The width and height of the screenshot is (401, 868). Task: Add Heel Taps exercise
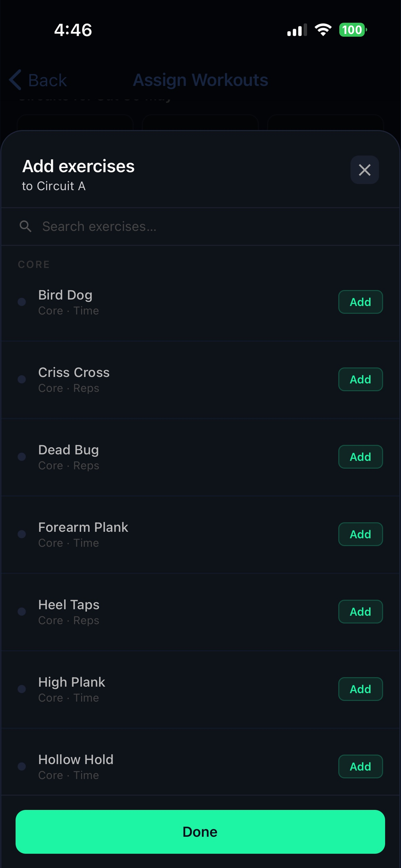[360, 612]
